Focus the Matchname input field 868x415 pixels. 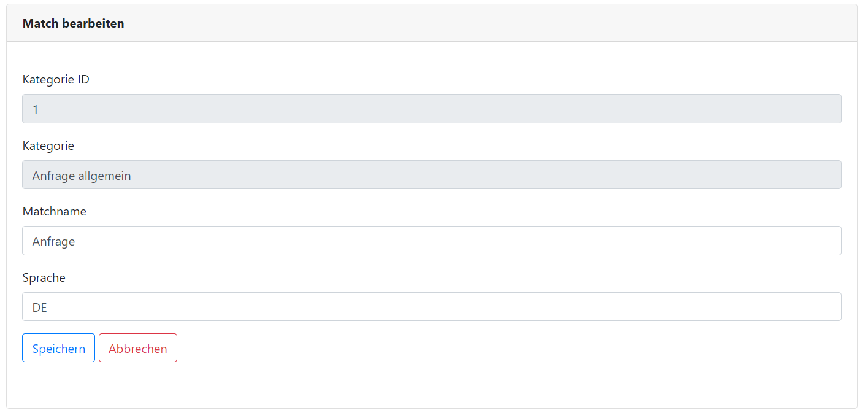pos(431,241)
